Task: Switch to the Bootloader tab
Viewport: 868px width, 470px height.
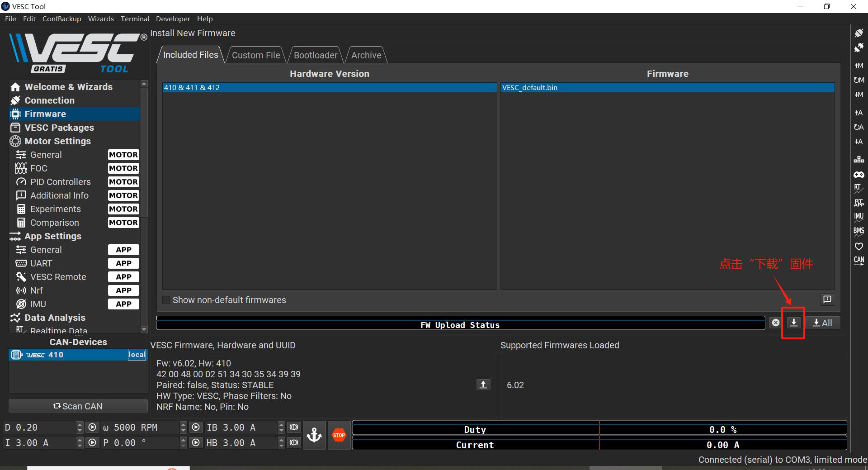Action: [x=316, y=55]
